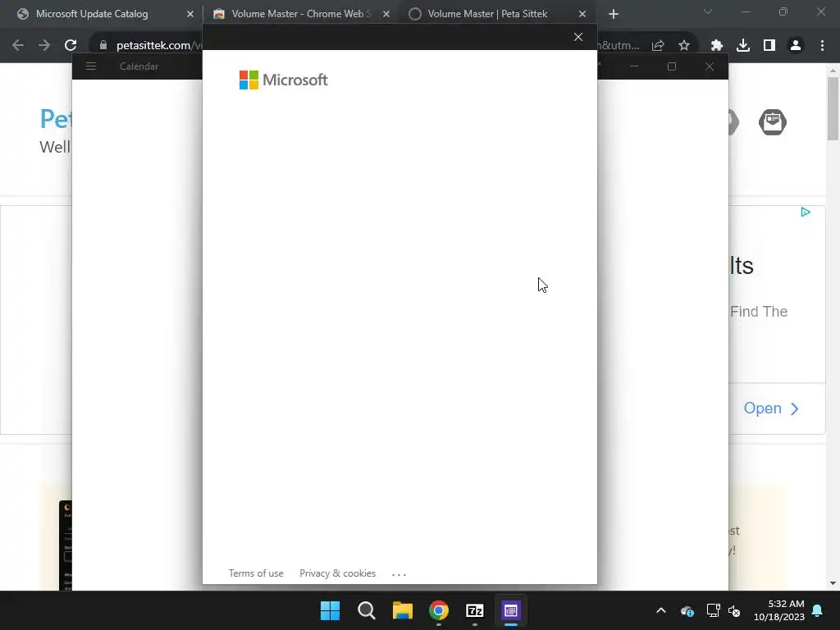
Task: Click the AdChoices icon on the ad
Action: [x=806, y=212]
